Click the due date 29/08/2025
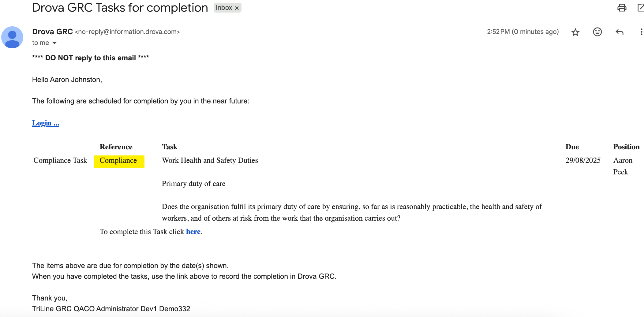Image resolution: width=644 pixels, height=317 pixels. (x=583, y=160)
